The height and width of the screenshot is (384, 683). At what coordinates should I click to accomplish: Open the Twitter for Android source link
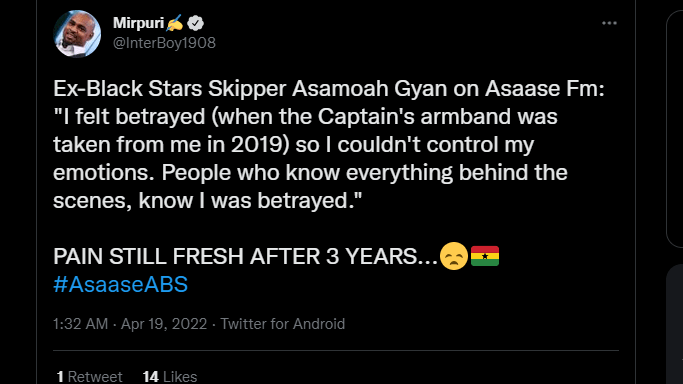tap(283, 324)
